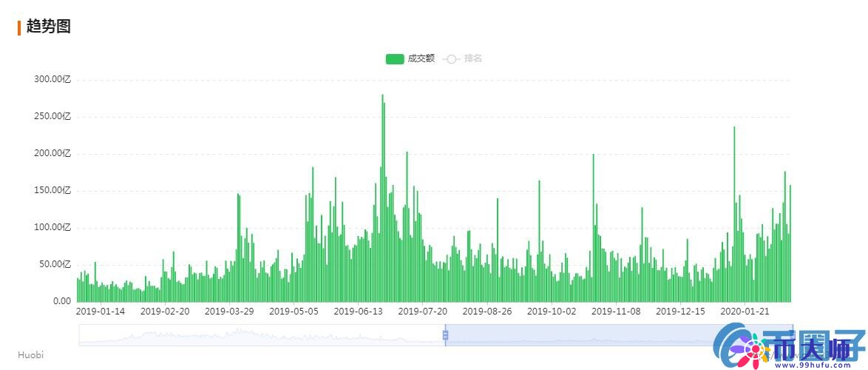The width and height of the screenshot is (868, 370).
Task: Click the green 成交额 legend swatch
Action: point(395,58)
